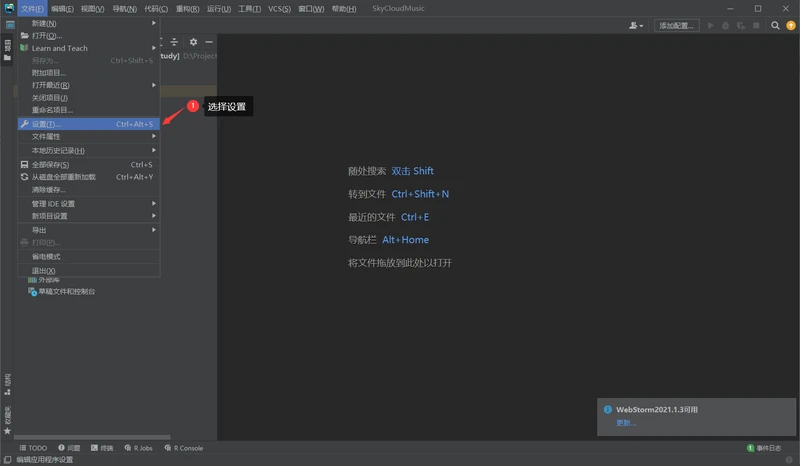Image resolution: width=800 pixels, height=466 pixels.
Task: Open the 终端 terminal tab
Action: pyautogui.click(x=102, y=448)
